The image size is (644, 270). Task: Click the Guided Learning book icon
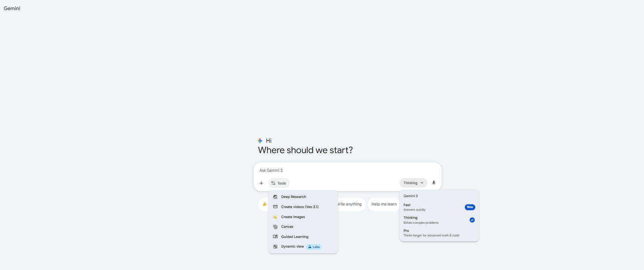tap(275, 237)
